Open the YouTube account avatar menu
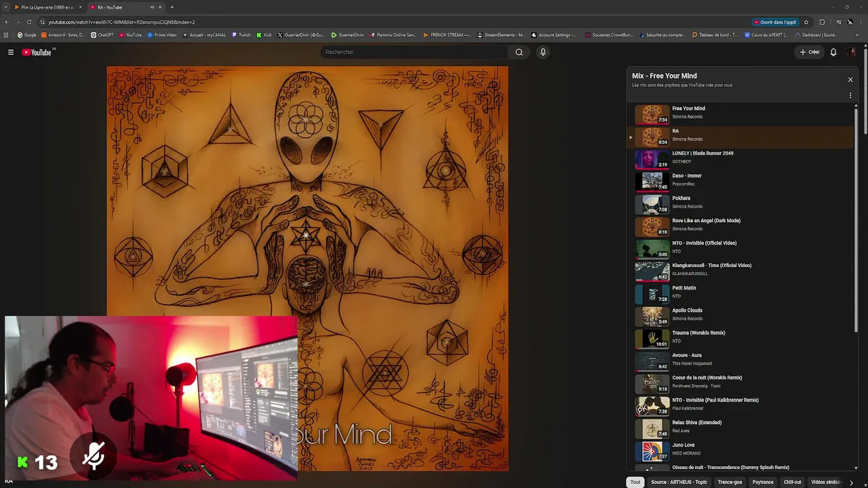The height and width of the screenshot is (488, 868). (852, 52)
